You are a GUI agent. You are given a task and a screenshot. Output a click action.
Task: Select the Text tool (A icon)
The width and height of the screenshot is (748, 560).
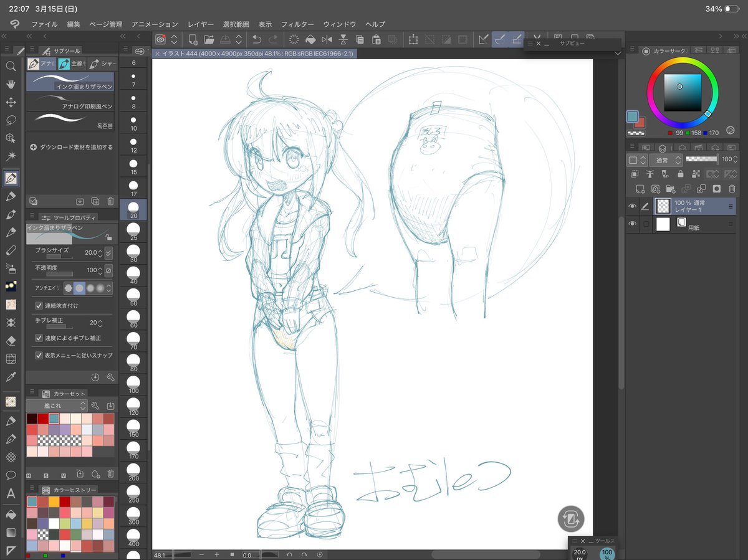11,493
